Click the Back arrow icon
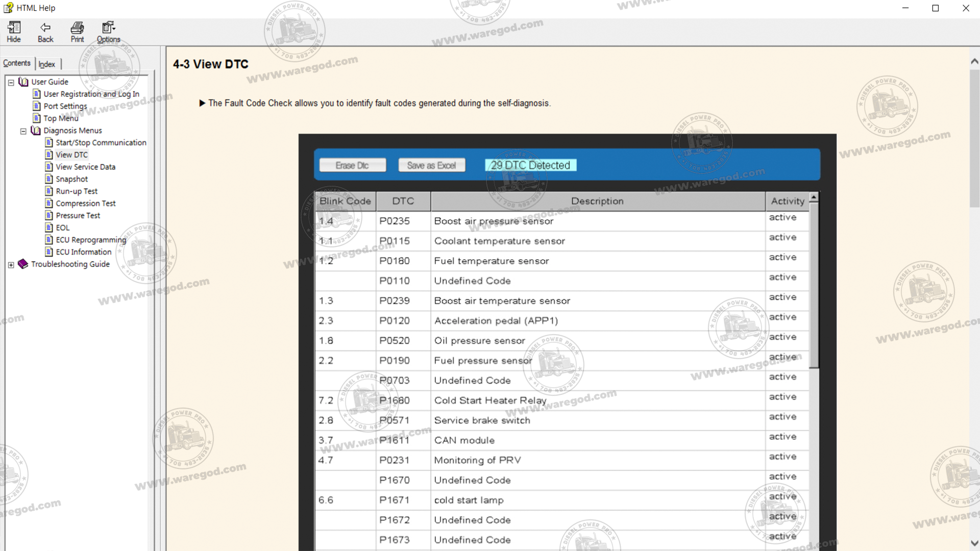 45,28
